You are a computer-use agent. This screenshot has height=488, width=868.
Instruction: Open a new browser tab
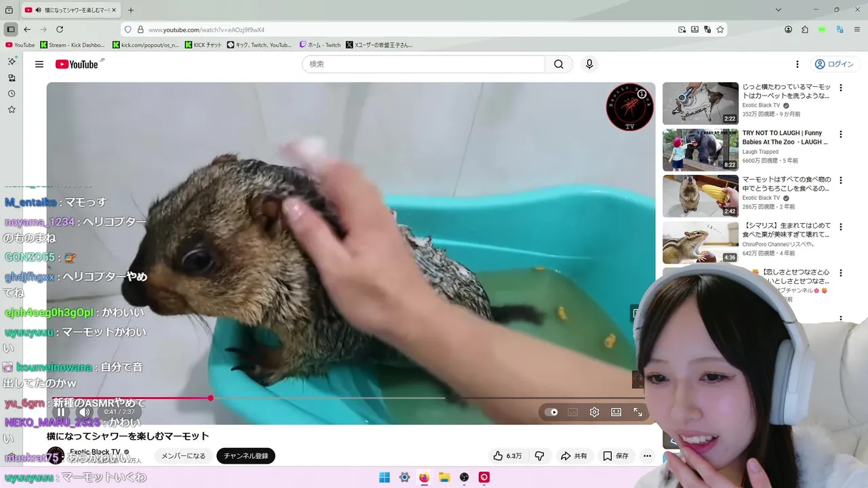pos(131,10)
